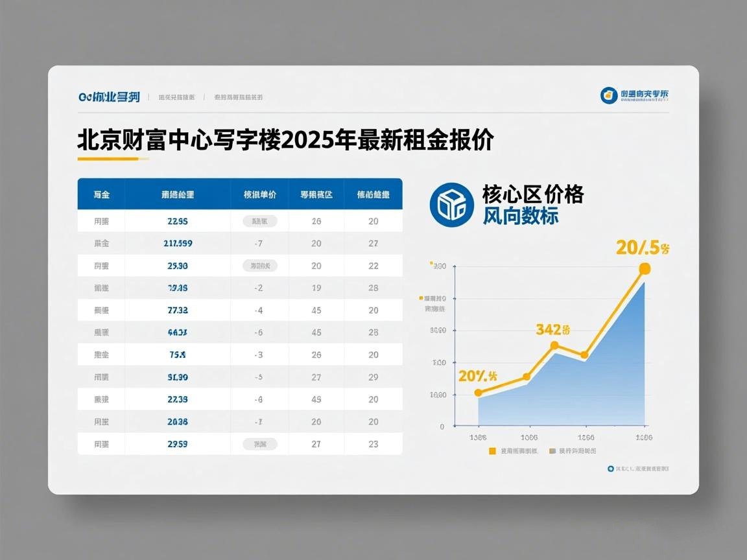Toggle the gray badge in the first table row
Screen dimensions: 747x560
(x=259, y=220)
